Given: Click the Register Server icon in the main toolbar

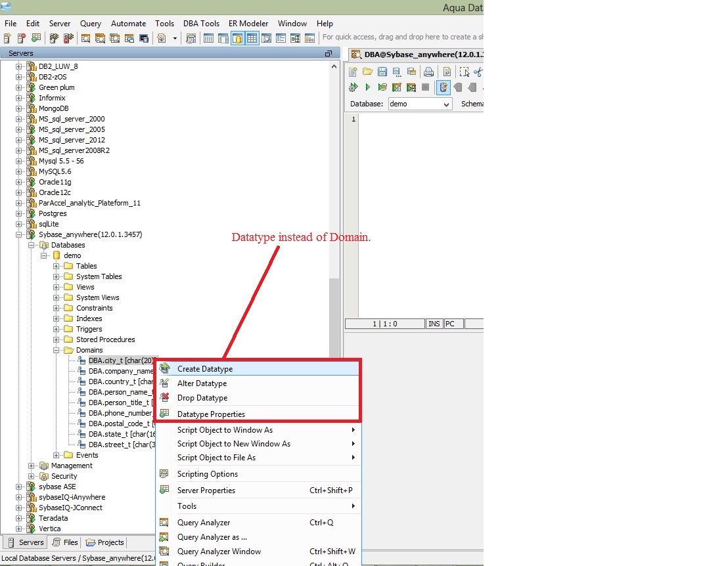Looking at the screenshot, I should click(x=7, y=39).
